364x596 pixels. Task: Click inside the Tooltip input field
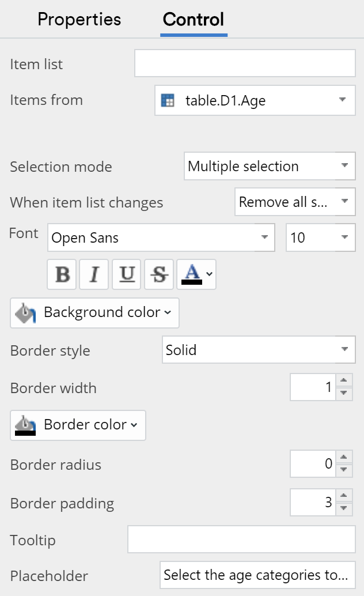[x=241, y=540]
